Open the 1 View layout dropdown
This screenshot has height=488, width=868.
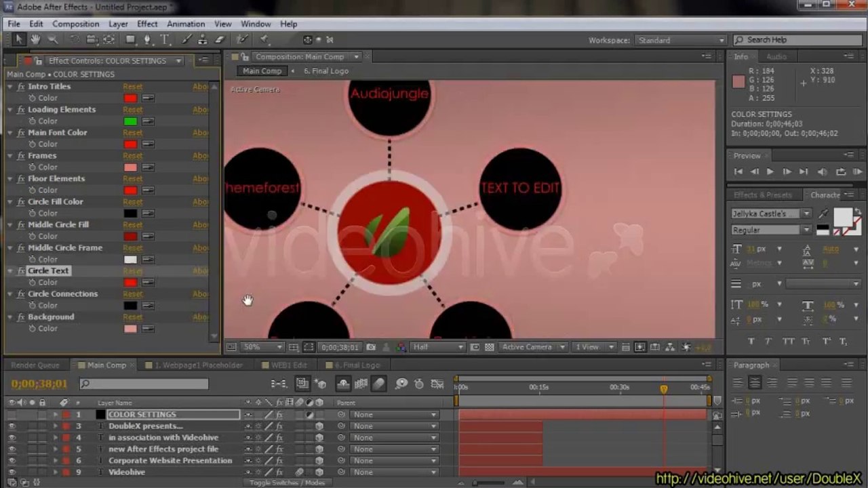[593, 347]
